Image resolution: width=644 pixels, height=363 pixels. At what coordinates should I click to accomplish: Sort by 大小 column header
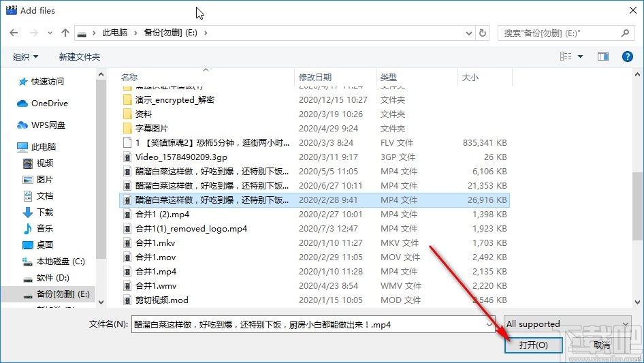(470, 77)
